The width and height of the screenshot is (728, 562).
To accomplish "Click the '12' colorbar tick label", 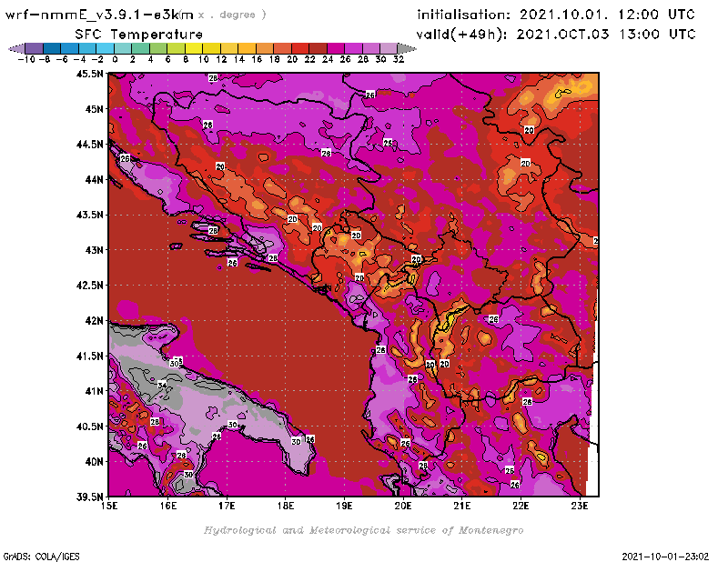I will pos(221,59).
